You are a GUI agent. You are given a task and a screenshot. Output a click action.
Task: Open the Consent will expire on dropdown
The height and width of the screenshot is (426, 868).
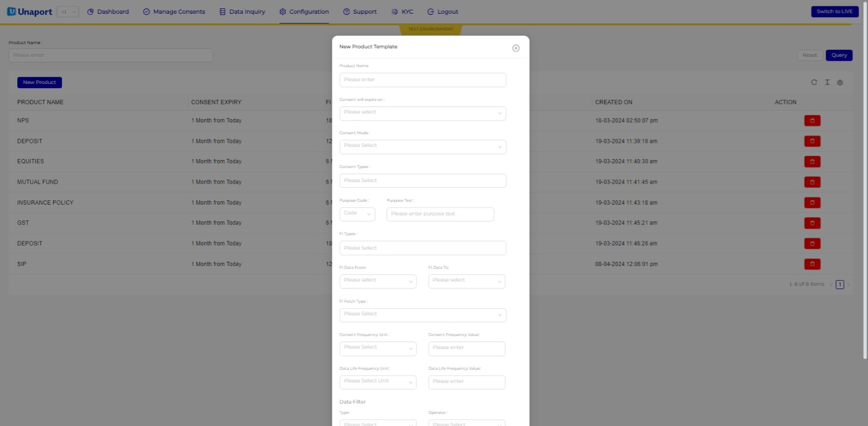tap(423, 113)
